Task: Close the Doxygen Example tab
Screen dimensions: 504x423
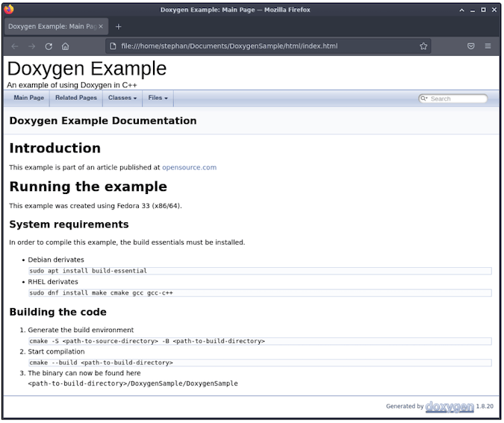Action: click(102, 26)
